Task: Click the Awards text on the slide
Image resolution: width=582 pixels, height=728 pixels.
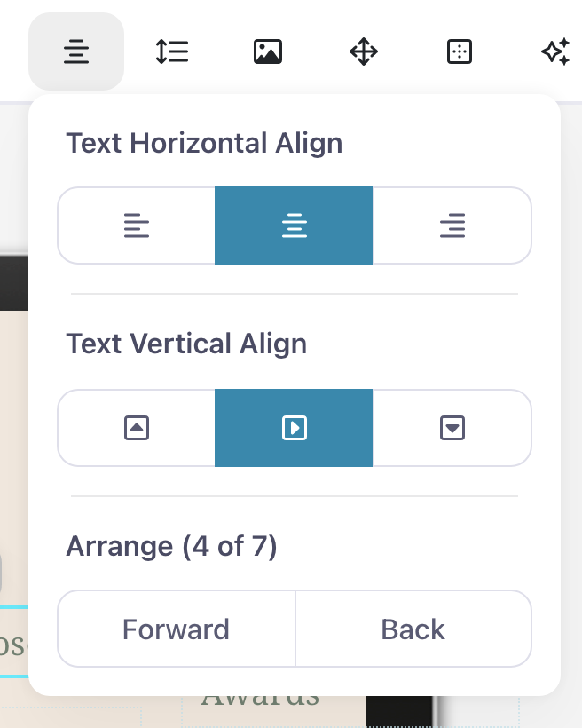Action: (x=260, y=699)
